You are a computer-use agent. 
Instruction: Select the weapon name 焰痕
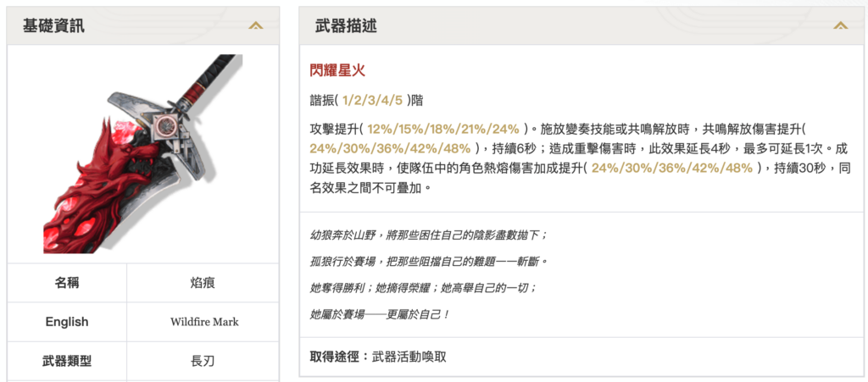click(203, 283)
